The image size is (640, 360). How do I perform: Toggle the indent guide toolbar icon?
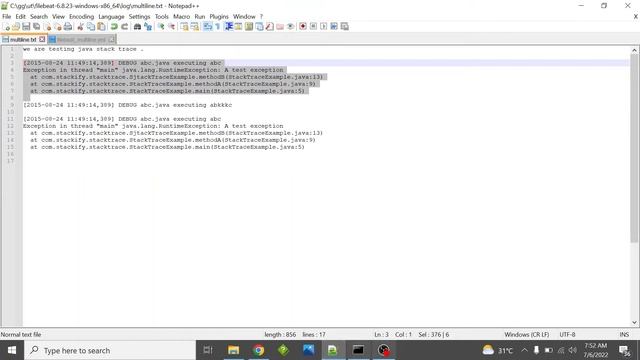(x=229, y=27)
